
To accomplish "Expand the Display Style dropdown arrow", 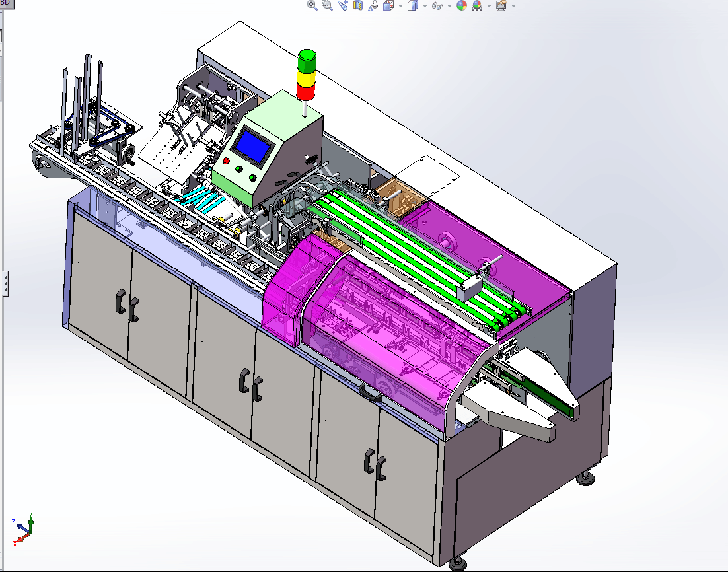I will 425,6.
